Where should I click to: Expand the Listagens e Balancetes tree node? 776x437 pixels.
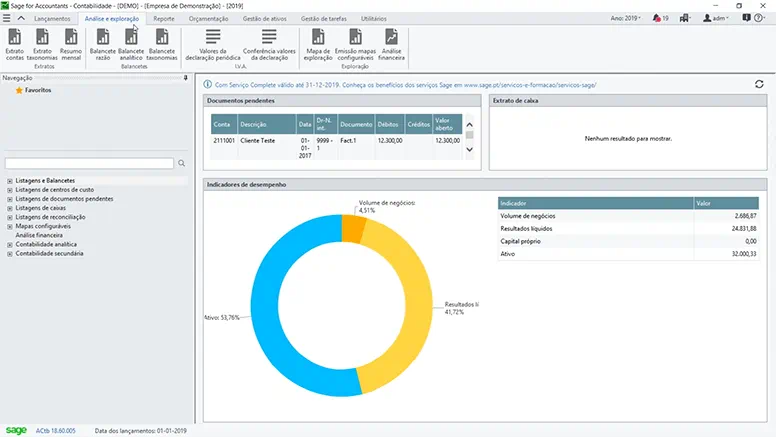pyautogui.click(x=9, y=181)
